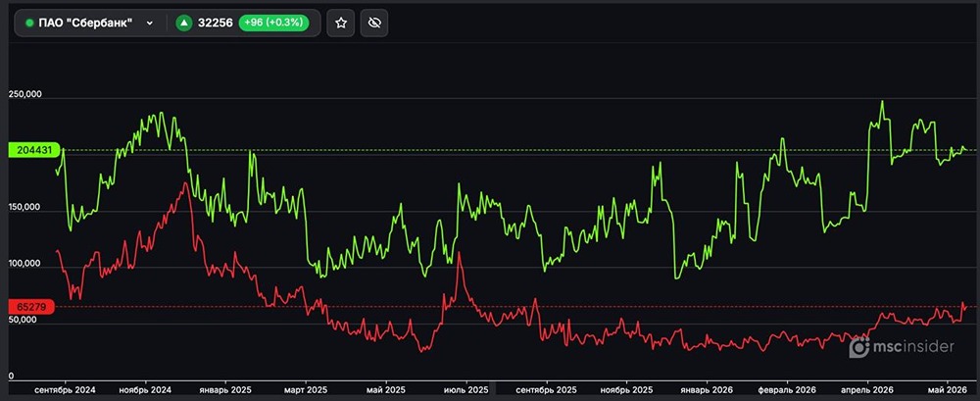Click the chevron next to Сбербанк
Screen dimensions: 980x401
(149, 24)
